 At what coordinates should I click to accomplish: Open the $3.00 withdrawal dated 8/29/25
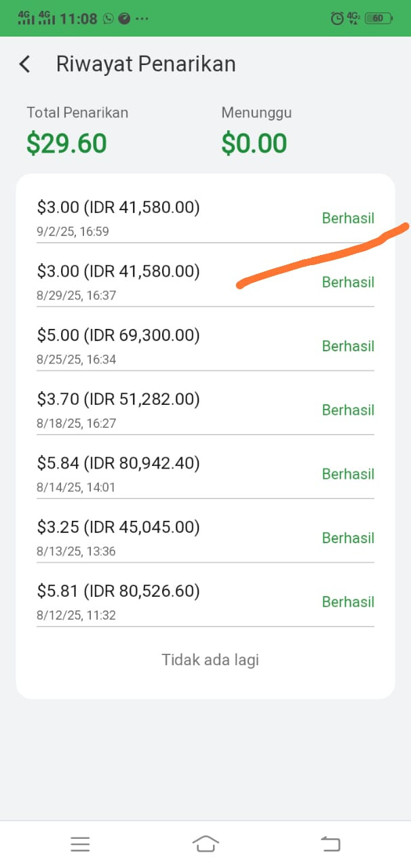point(206,282)
